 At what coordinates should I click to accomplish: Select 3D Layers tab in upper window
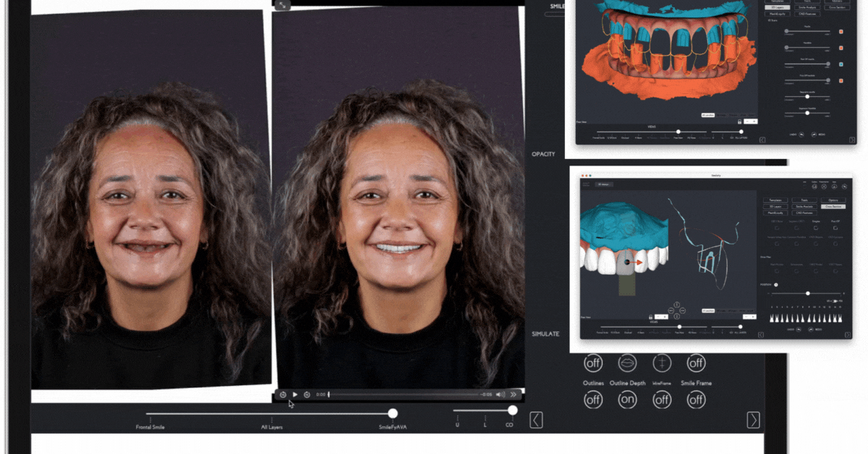[778, 7]
